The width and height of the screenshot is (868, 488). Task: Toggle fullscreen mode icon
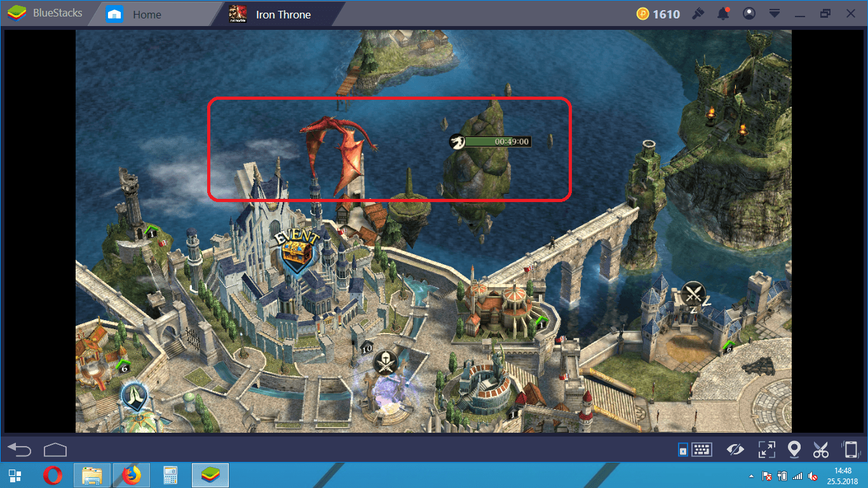[766, 450]
